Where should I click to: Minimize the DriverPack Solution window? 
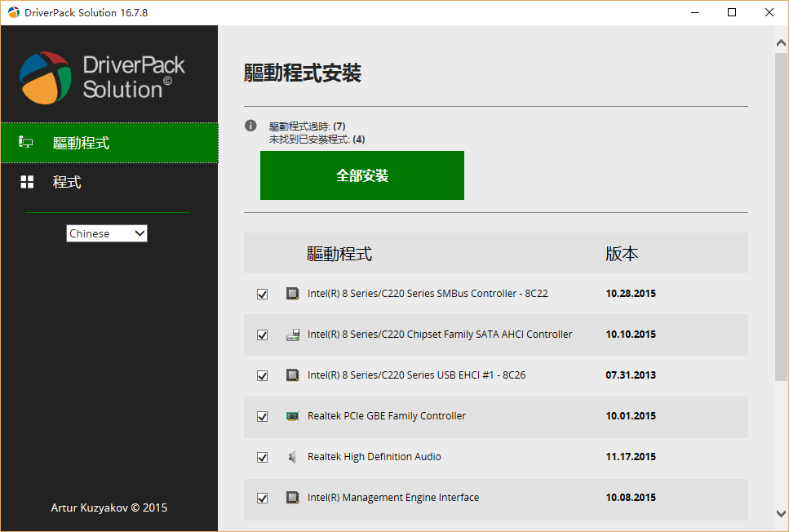(695, 12)
